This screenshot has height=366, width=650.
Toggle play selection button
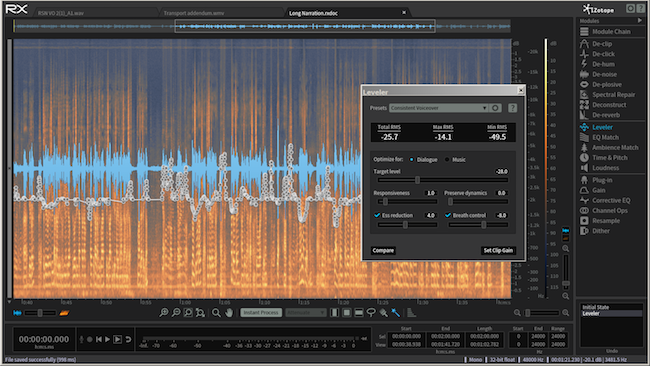(117, 339)
